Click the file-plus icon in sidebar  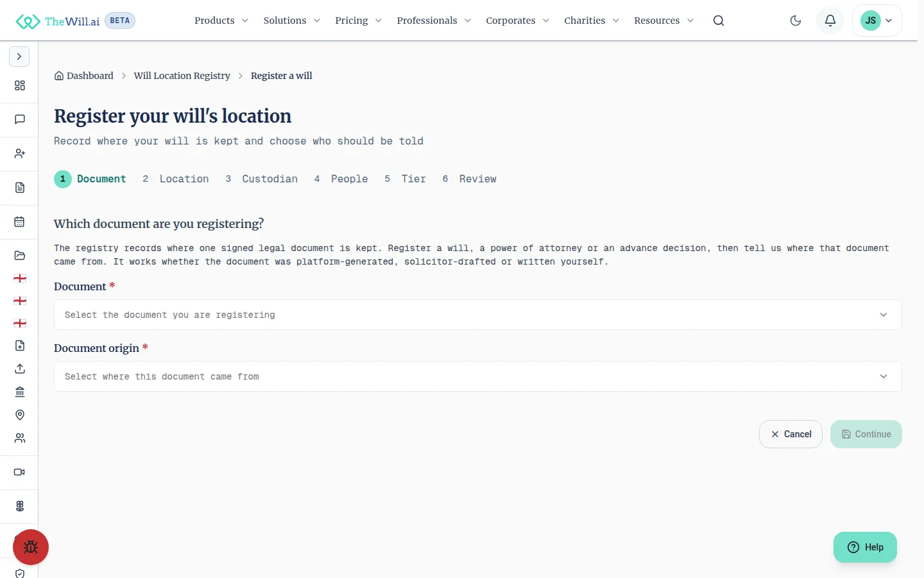[x=20, y=346]
